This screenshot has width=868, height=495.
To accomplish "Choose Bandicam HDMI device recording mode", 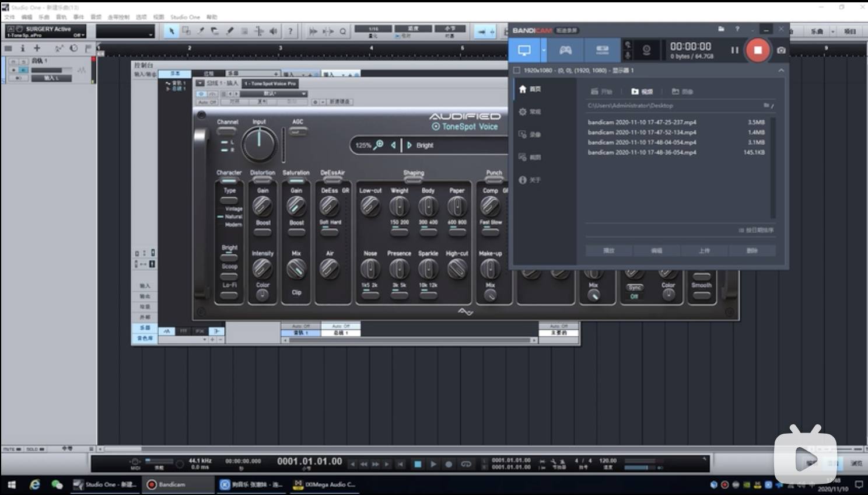I will pos(603,50).
